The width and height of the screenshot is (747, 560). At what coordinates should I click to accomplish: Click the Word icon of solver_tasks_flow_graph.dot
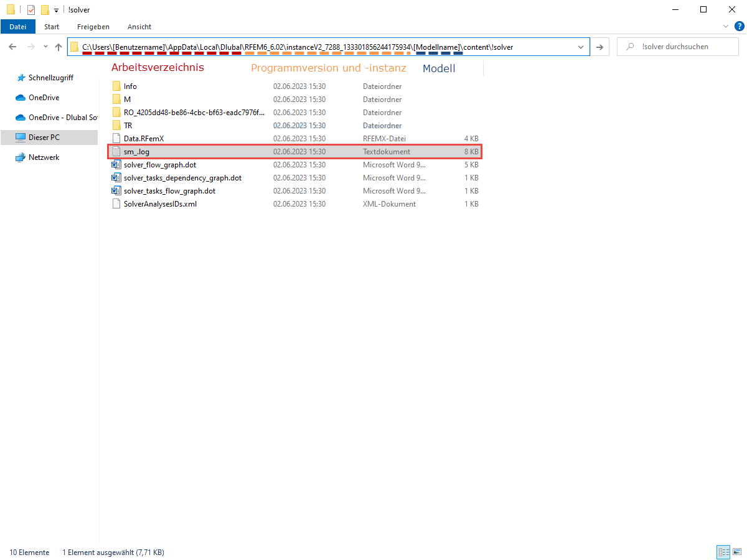116,191
